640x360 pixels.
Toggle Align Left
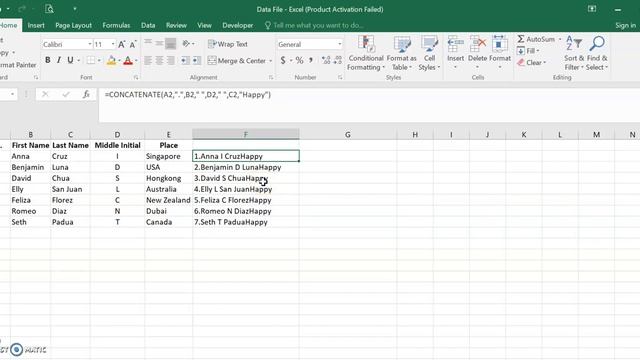tap(148, 60)
